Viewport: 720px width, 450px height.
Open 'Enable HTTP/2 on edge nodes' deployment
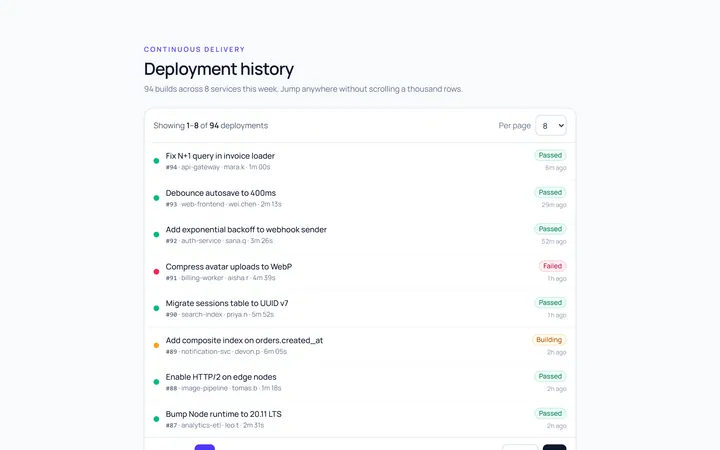(221, 377)
